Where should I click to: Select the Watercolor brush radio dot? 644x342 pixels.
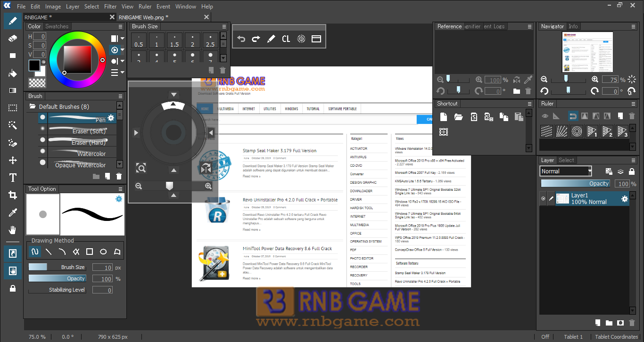tap(43, 151)
